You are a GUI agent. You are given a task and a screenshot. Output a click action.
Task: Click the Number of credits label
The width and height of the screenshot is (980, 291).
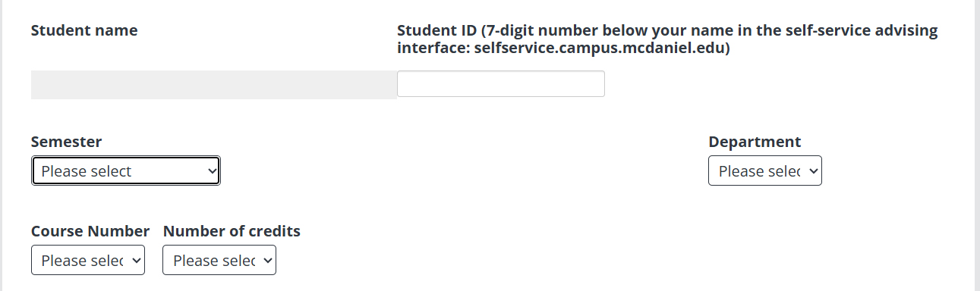[232, 231]
